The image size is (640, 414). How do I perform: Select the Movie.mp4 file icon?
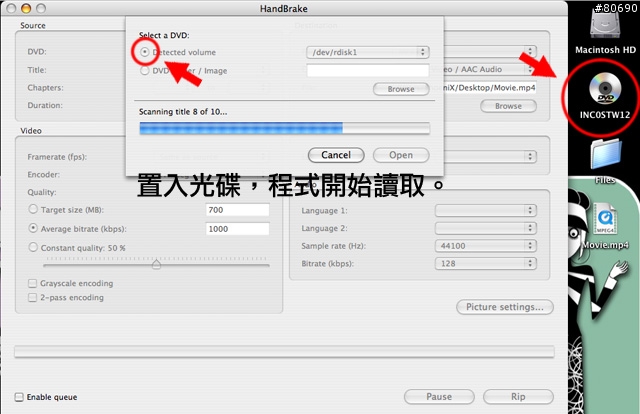605,219
